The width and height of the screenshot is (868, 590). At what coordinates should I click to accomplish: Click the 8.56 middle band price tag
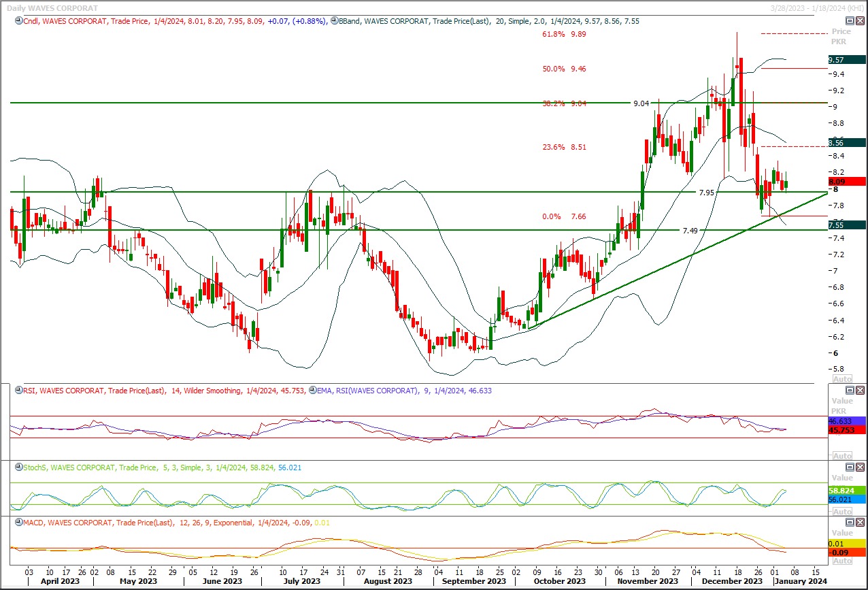[847, 142]
